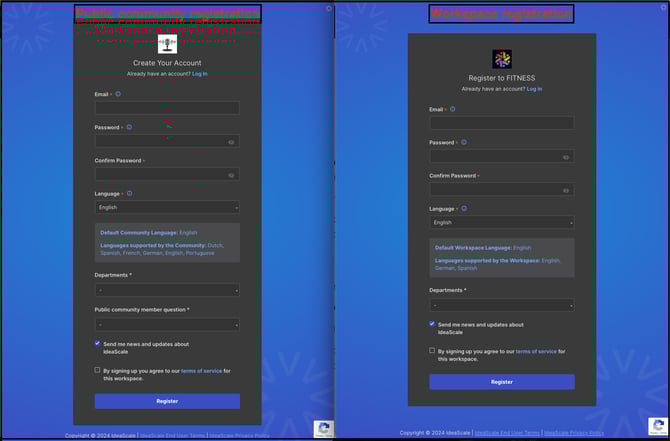Uncheck news and updates on Create Your Account form
This screenshot has width=670, height=441.
tap(98, 343)
